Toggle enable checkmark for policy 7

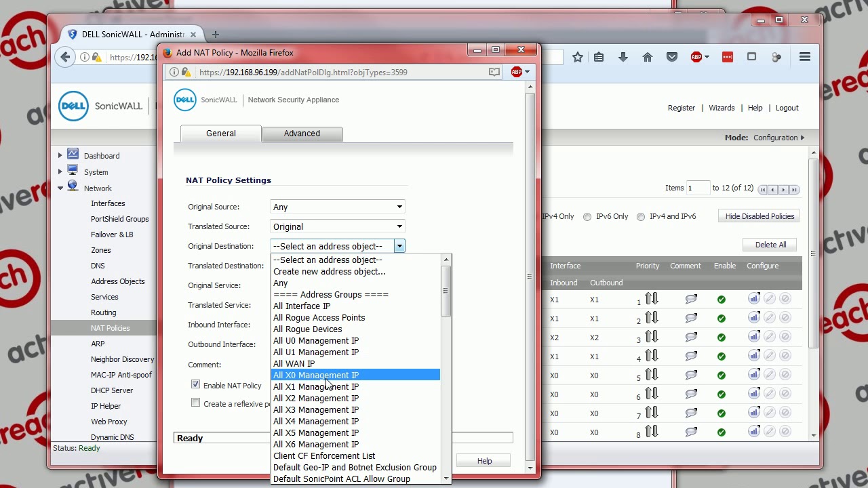tap(722, 413)
